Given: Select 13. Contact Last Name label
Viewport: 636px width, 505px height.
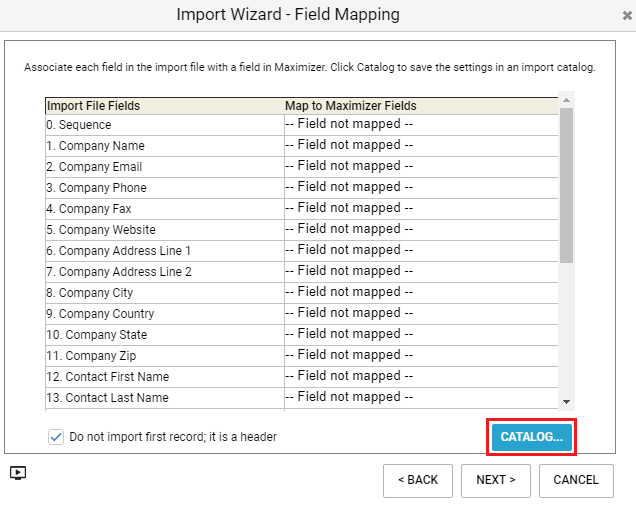Looking at the screenshot, I should coord(107,398).
